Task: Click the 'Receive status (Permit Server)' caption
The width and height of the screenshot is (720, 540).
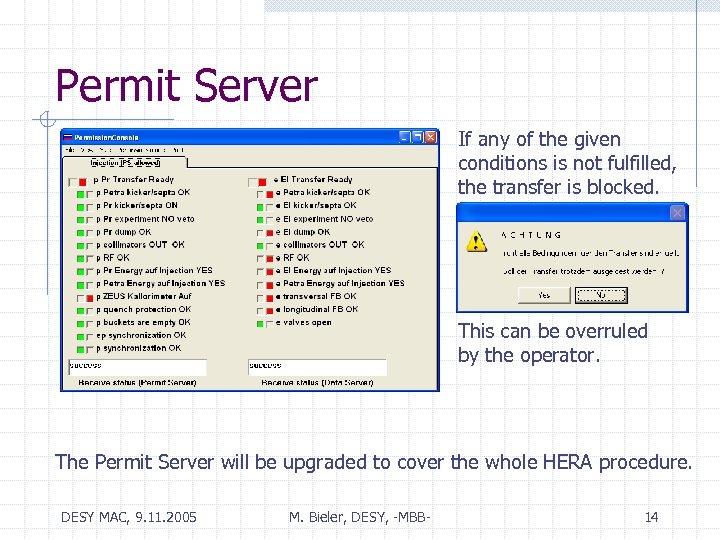Action: point(137,382)
